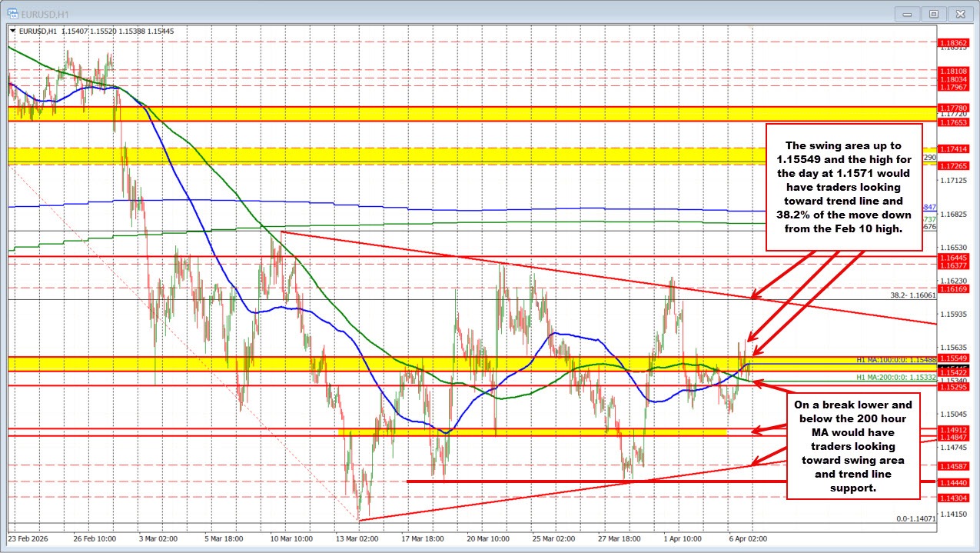Viewport: 980px width, 553px height.
Task: Minimize the EURUSD chart window
Action: click(906, 14)
